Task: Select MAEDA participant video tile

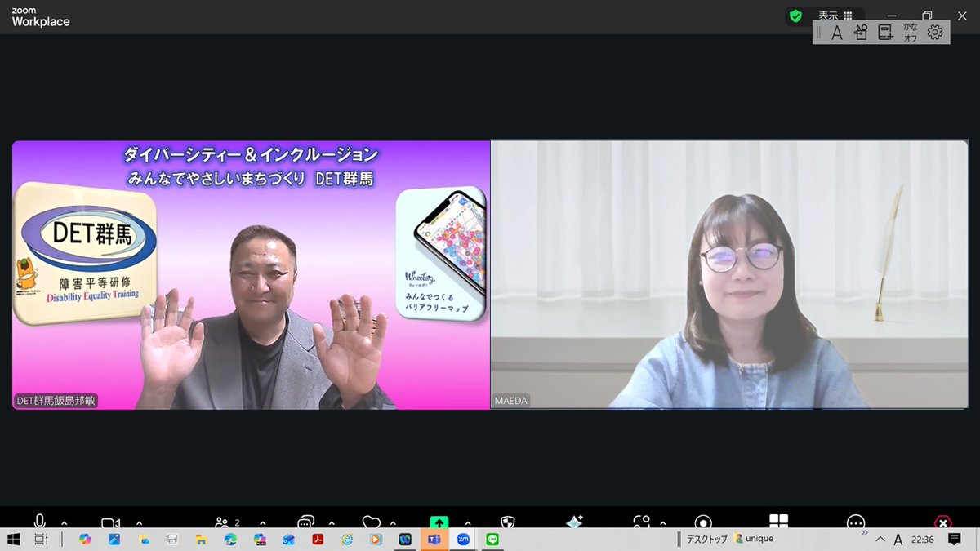Action: tap(729, 275)
